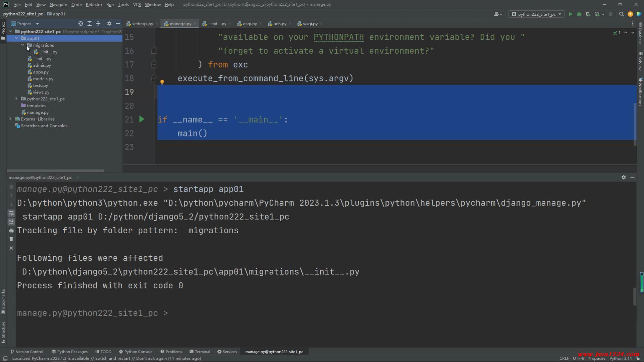Click the console vertical scrollbar thumb
This screenshot has width=644, height=362.
click(x=635, y=296)
